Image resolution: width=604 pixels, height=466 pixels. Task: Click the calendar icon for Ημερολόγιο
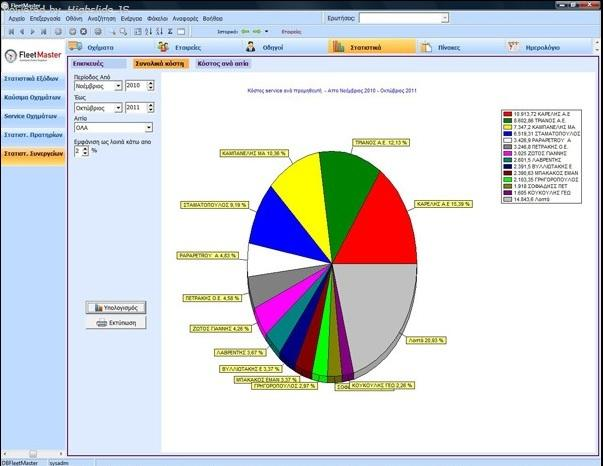pos(513,47)
